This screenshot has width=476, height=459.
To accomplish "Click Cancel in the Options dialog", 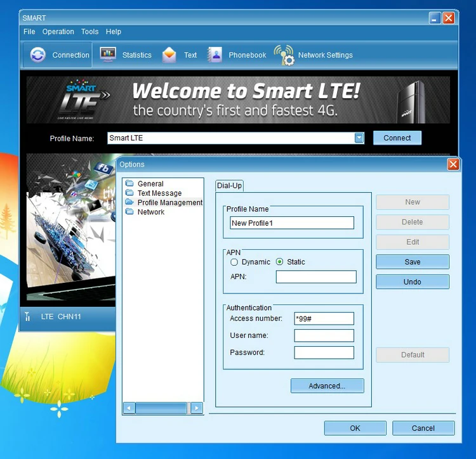I will pos(423,428).
